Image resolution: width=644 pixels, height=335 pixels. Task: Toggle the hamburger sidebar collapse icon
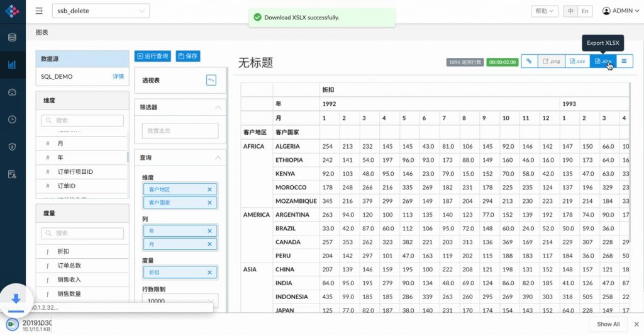pyautogui.click(x=39, y=11)
